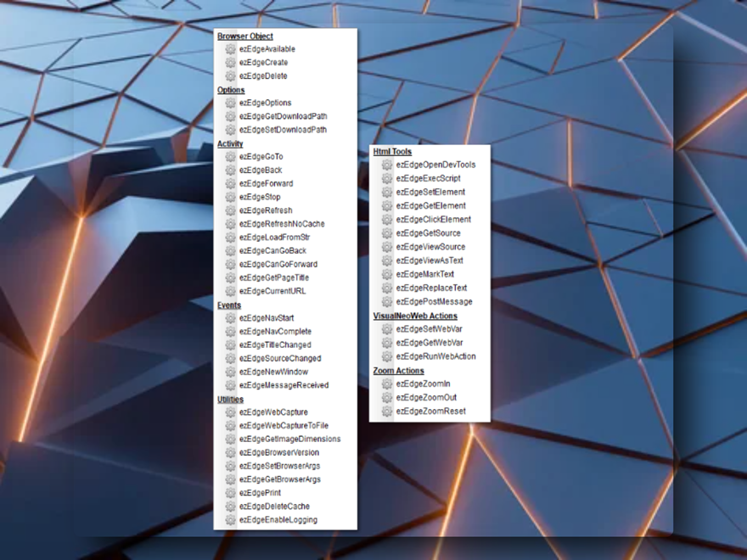Select the Html Tools section heading
The image size is (747, 560).
(392, 151)
